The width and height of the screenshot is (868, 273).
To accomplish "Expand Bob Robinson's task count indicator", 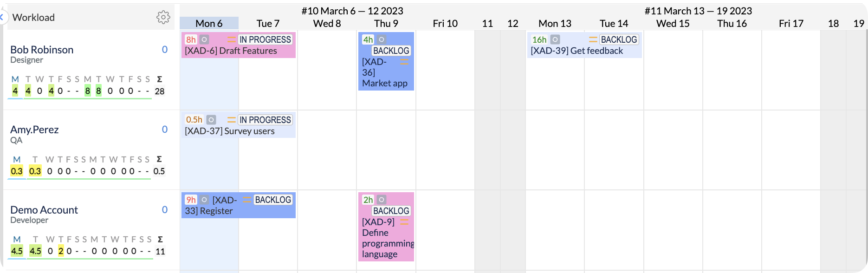I will (165, 50).
